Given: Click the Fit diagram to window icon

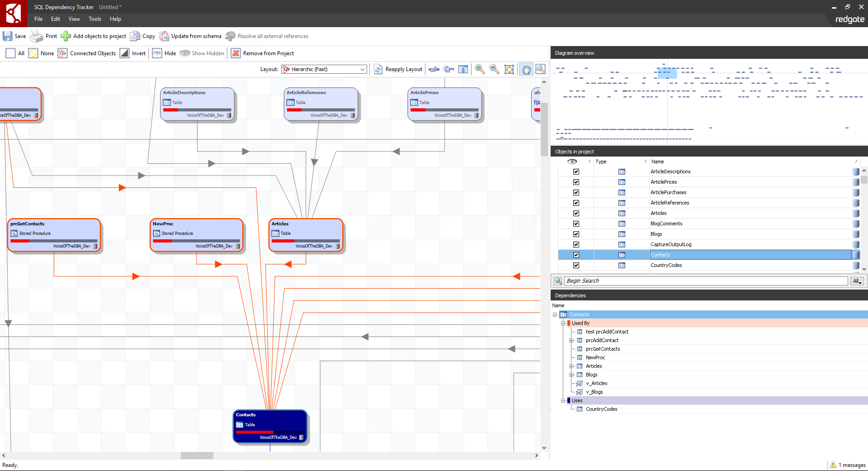Looking at the screenshot, I should 509,69.
